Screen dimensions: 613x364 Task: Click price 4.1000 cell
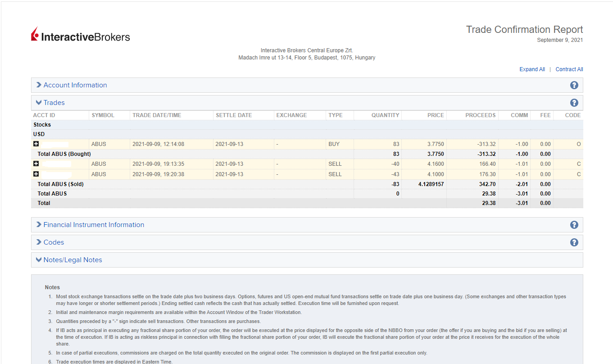(x=435, y=174)
